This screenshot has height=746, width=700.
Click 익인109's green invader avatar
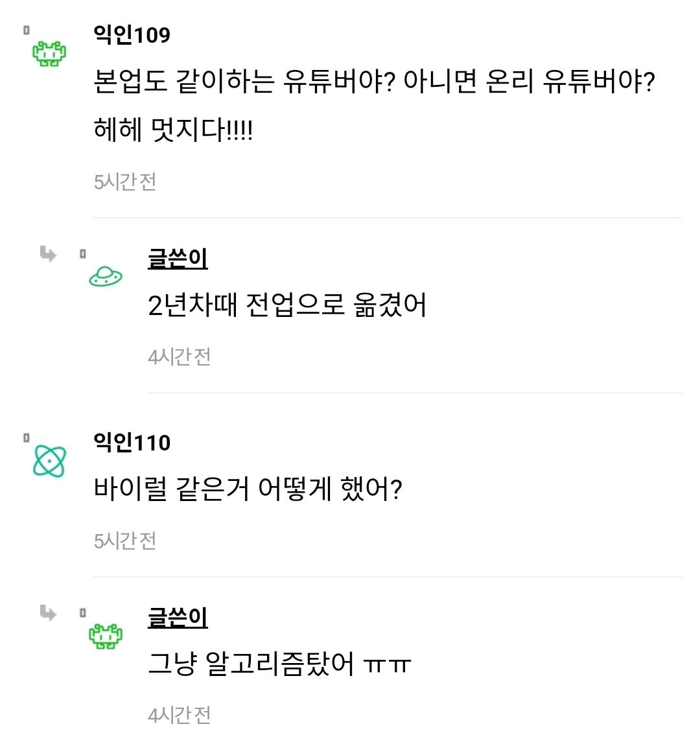(x=49, y=54)
